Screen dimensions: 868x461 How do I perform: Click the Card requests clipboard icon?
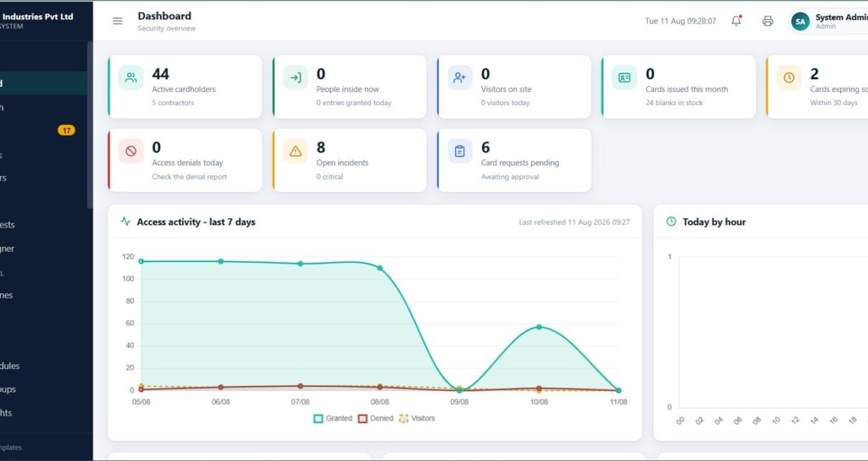point(460,152)
